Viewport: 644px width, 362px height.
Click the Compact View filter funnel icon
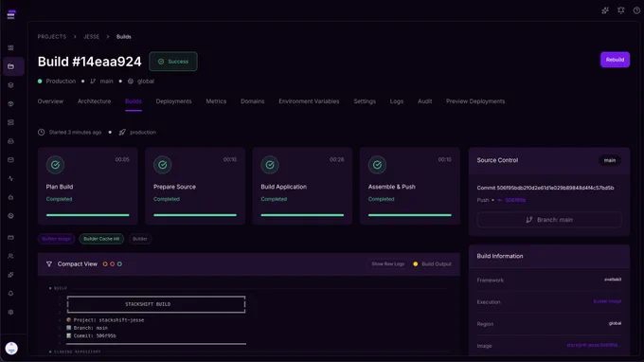click(x=49, y=264)
